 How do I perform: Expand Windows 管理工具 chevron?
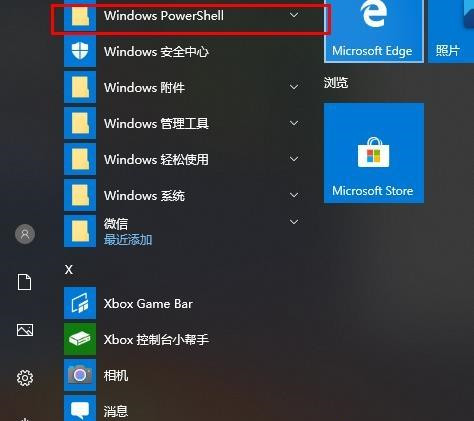(x=294, y=123)
